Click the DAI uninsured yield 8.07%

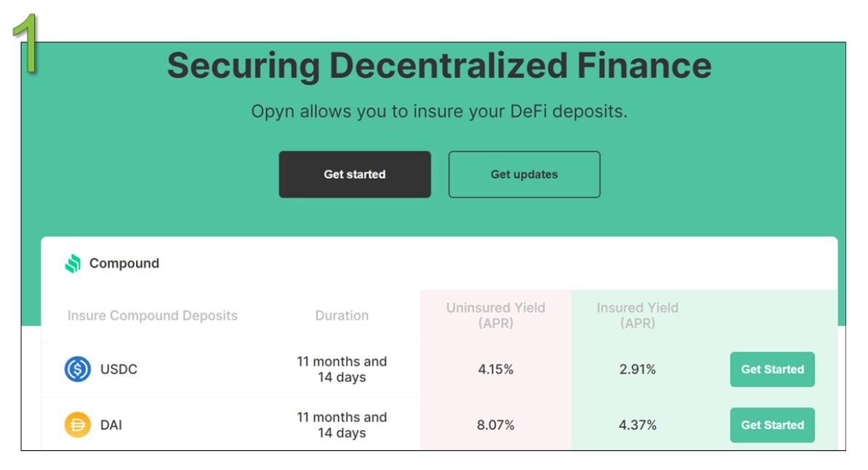pos(496,426)
